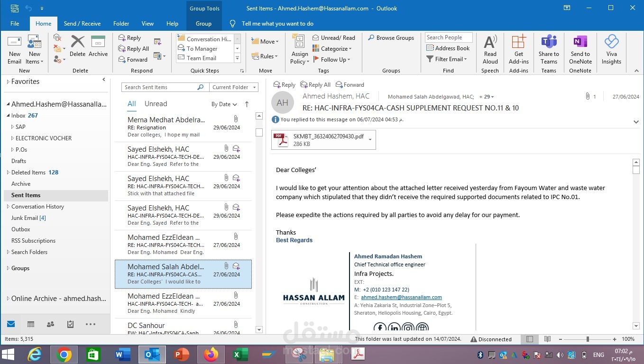Open the Move dropdown
Screen dimensions: 644x364
point(265,42)
